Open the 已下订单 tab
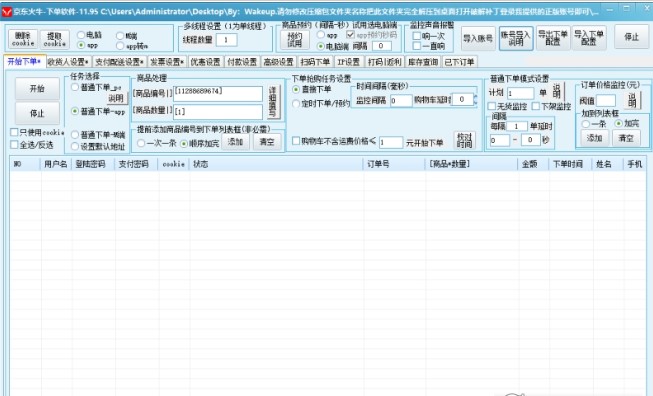The image size is (653, 396). pos(459,62)
